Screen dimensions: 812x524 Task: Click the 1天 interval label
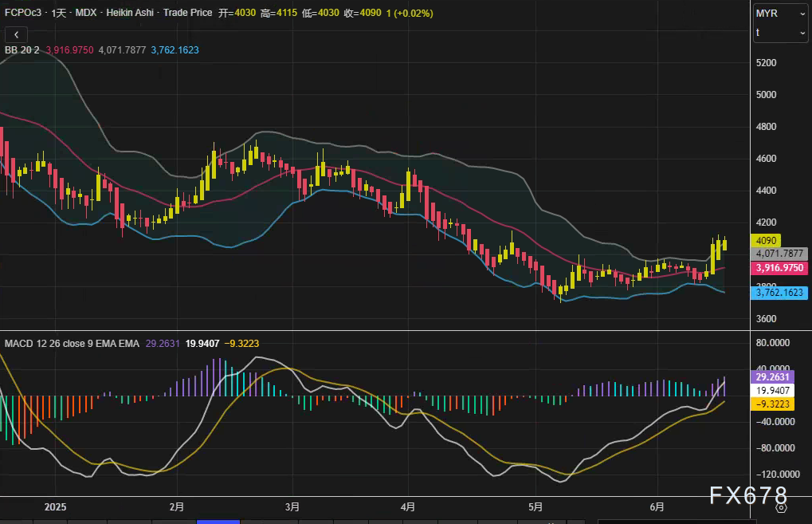click(61, 14)
